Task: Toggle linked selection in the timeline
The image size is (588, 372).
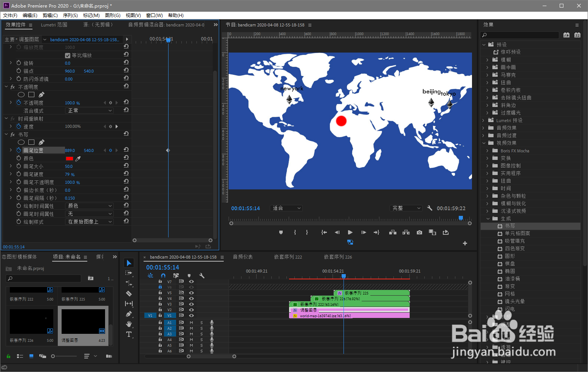Action: coord(176,276)
